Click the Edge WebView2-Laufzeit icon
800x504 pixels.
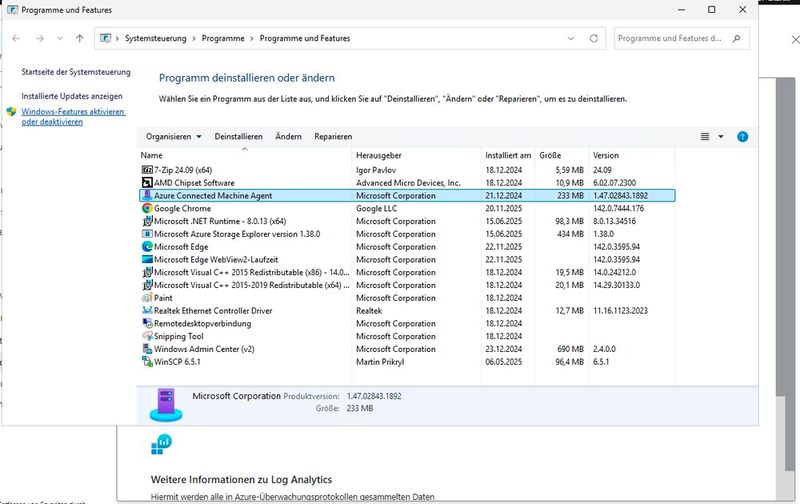click(x=147, y=259)
